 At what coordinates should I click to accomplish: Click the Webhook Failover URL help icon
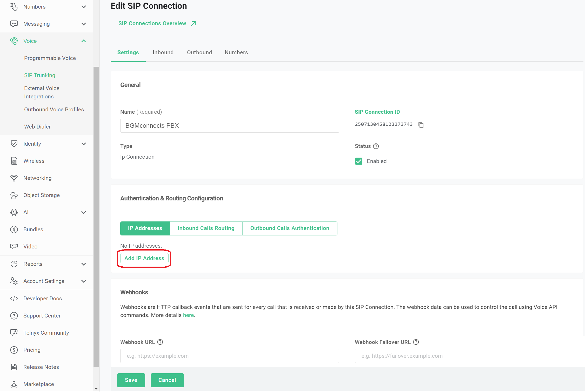(416, 342)
